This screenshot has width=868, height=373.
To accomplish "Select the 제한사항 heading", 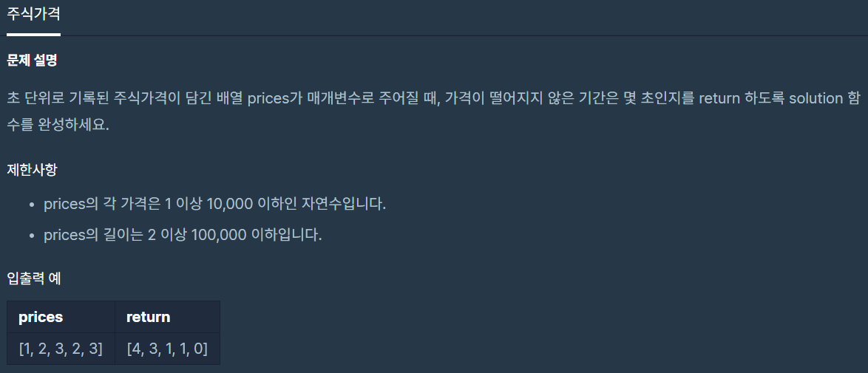I will (32, 170).
